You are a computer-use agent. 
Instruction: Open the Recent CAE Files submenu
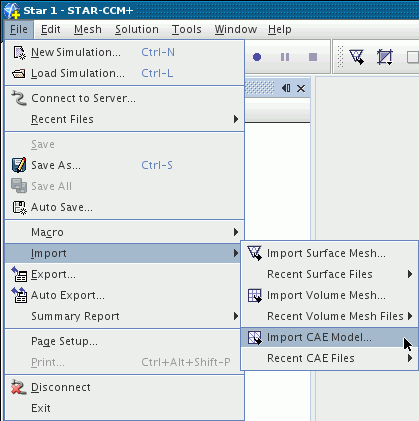(x=410, y=358)
